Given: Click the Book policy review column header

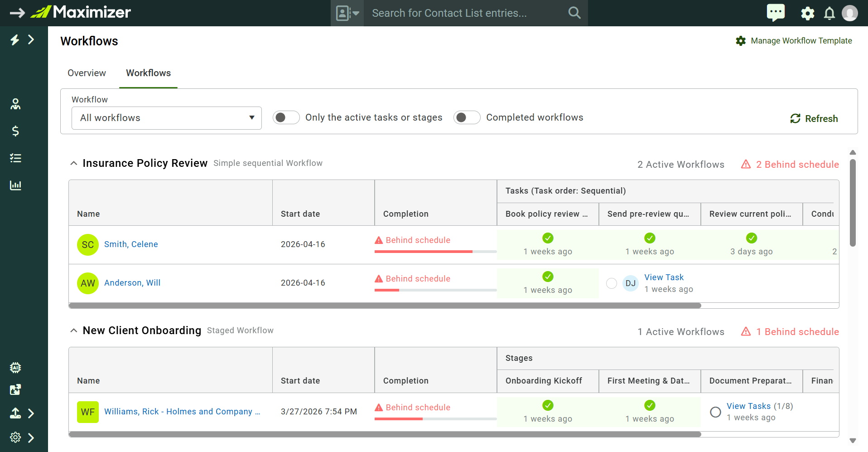Looking at the screenshot, I should pos(548,214).
